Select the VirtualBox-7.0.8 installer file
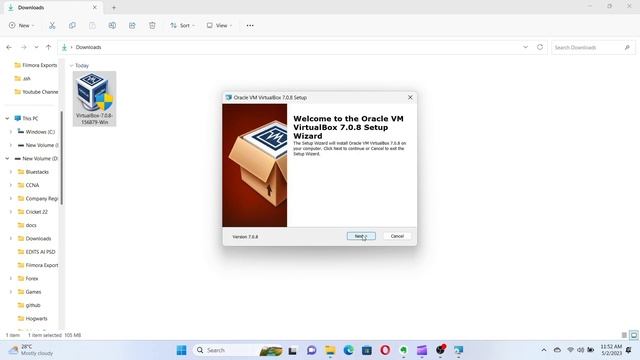The image size is (640, 360). point(94,99)
